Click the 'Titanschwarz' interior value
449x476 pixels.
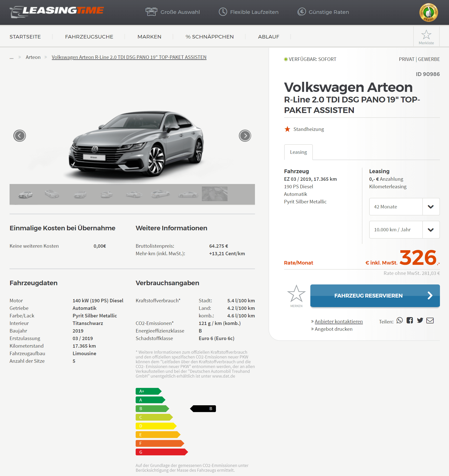click(x=88, y=323)
